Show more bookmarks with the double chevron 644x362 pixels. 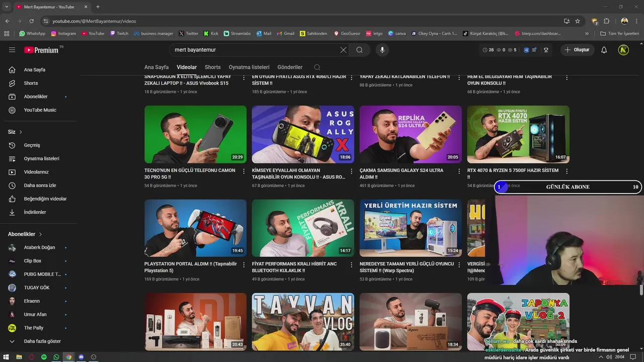click(587, 34)
